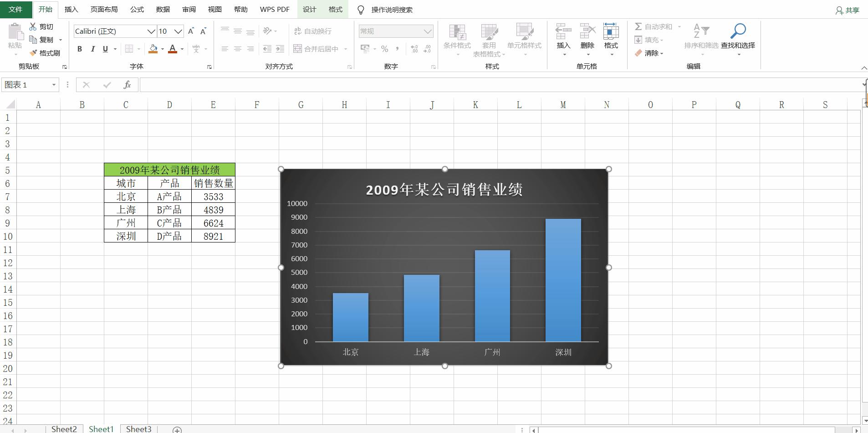Click the percent style icon
The image size is (868, 433).
click(385, 48)
